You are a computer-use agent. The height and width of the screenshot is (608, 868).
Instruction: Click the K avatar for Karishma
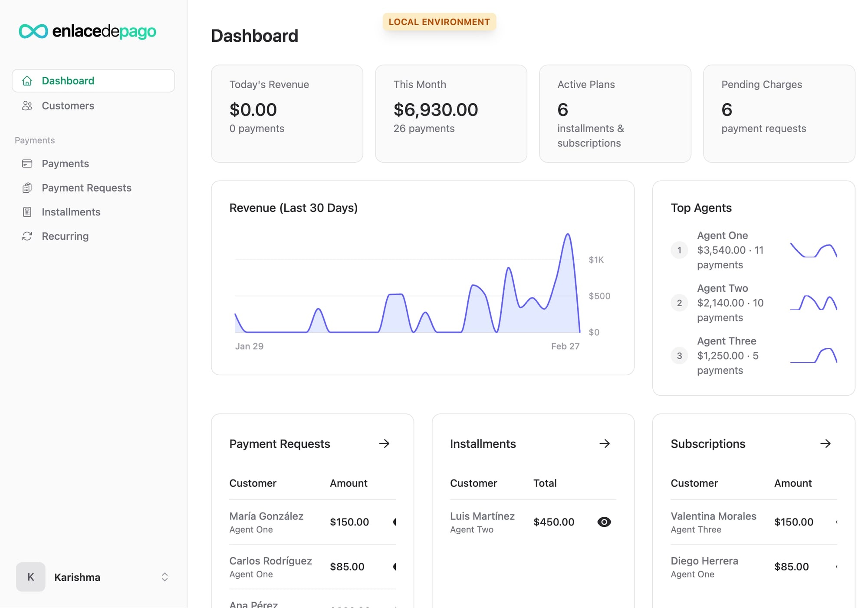click(31, 577)
